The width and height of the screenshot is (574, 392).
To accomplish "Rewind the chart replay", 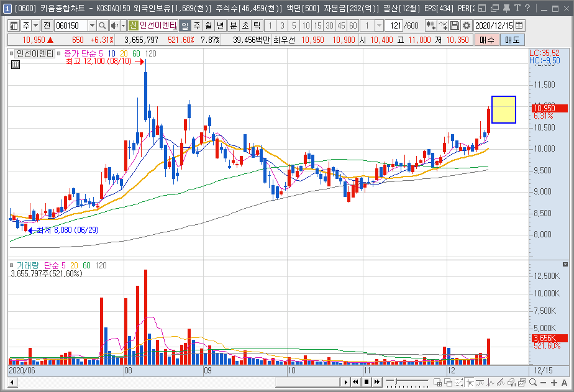I will pyautogui.click(x=355, y=383).
